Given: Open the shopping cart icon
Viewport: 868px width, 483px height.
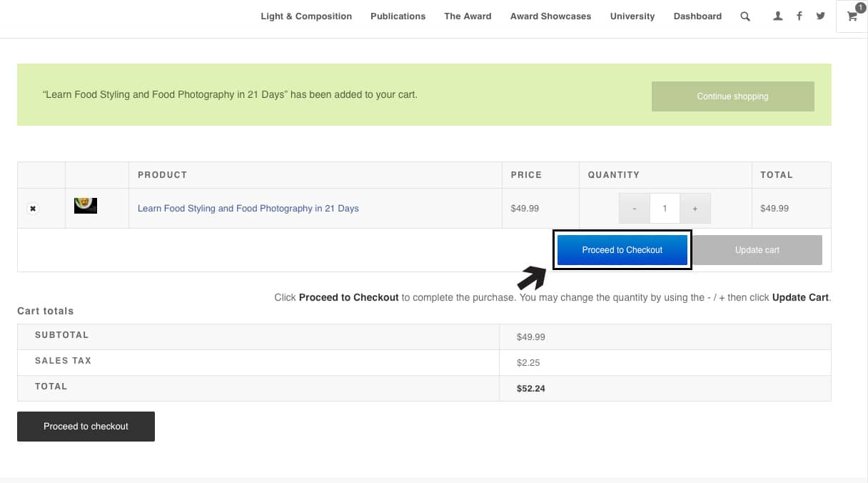Looking at the screenshot, I should point(852,16).
